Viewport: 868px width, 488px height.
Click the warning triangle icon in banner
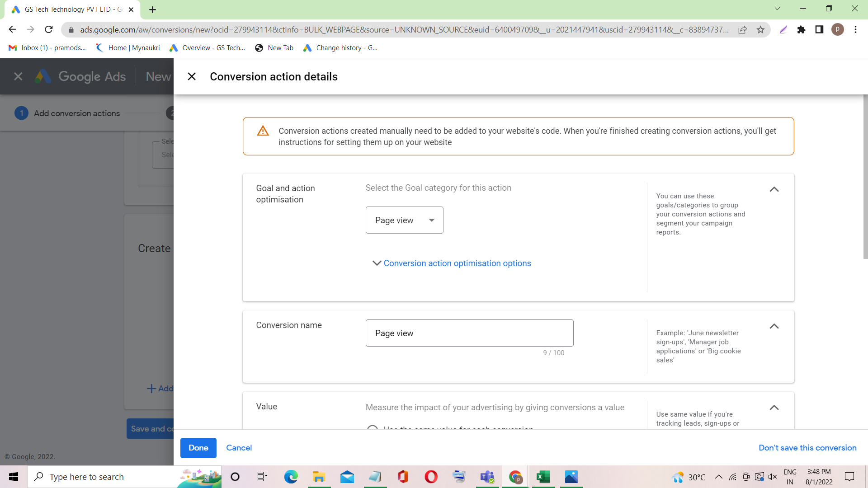point(263,131)
